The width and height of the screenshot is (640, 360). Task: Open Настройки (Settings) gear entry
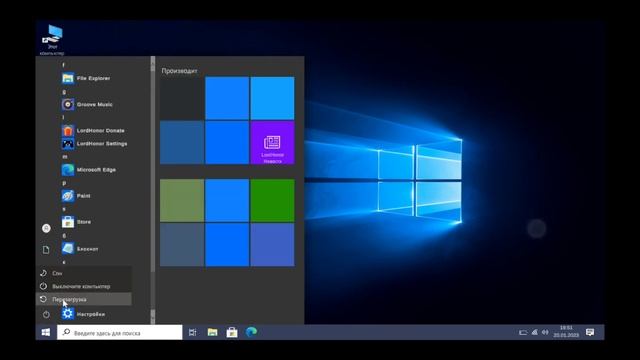point(84,314)
